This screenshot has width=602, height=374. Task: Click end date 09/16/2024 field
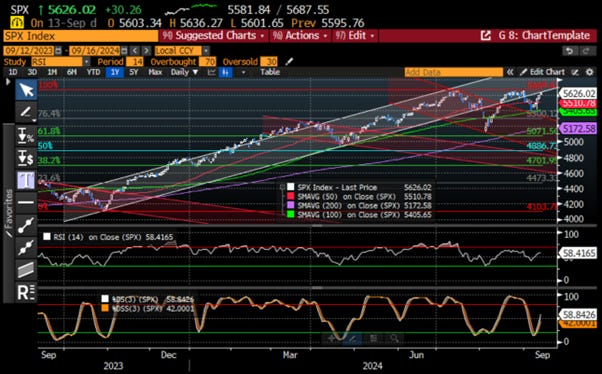[95, 51]
